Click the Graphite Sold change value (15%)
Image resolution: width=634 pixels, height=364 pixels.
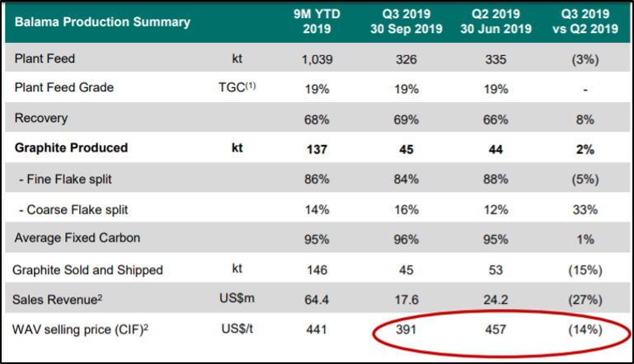tap(585, 270)
